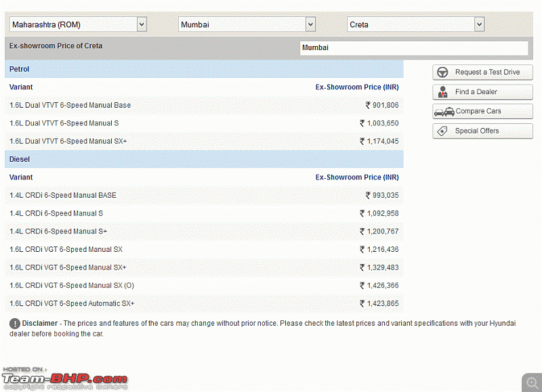The width and height of the screenshot is (542, 392).
Task: Click variant 1.6L Dual VTVT 6-Speed Manual Base
Action: pos(70,106)
